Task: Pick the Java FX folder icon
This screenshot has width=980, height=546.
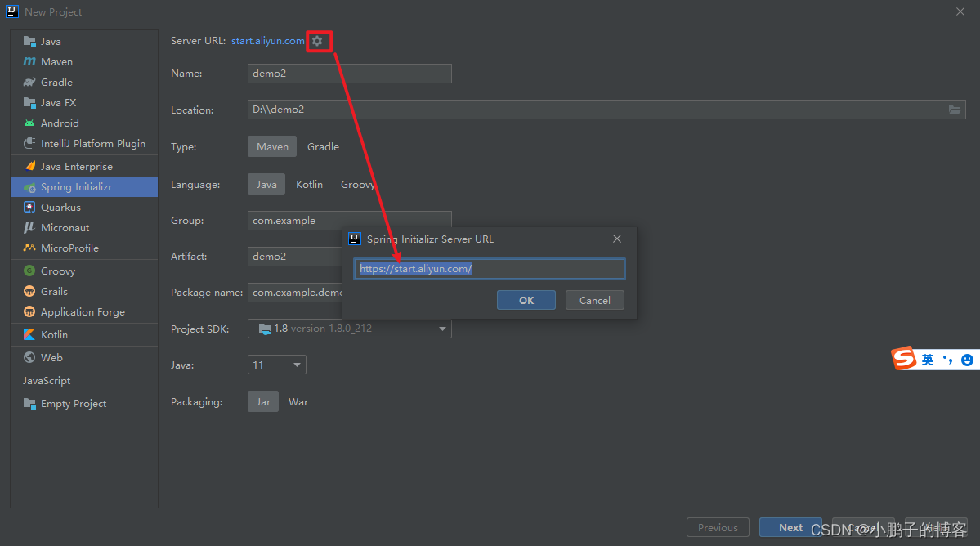Action: [29, 102]
